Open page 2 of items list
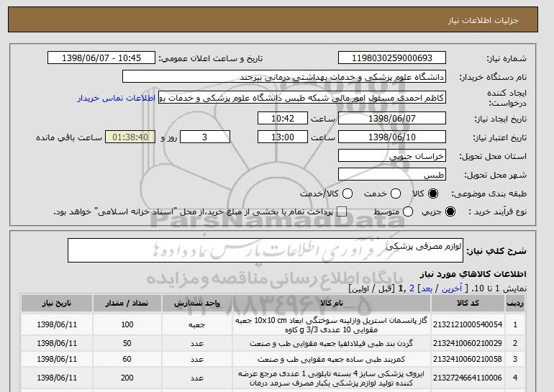Screen dimensions: 554x392 (x=412, y=288)
